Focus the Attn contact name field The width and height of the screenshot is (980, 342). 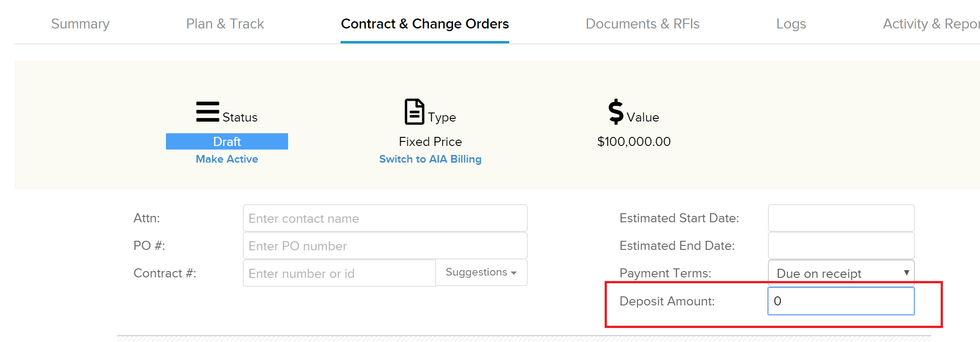[385, 218]
